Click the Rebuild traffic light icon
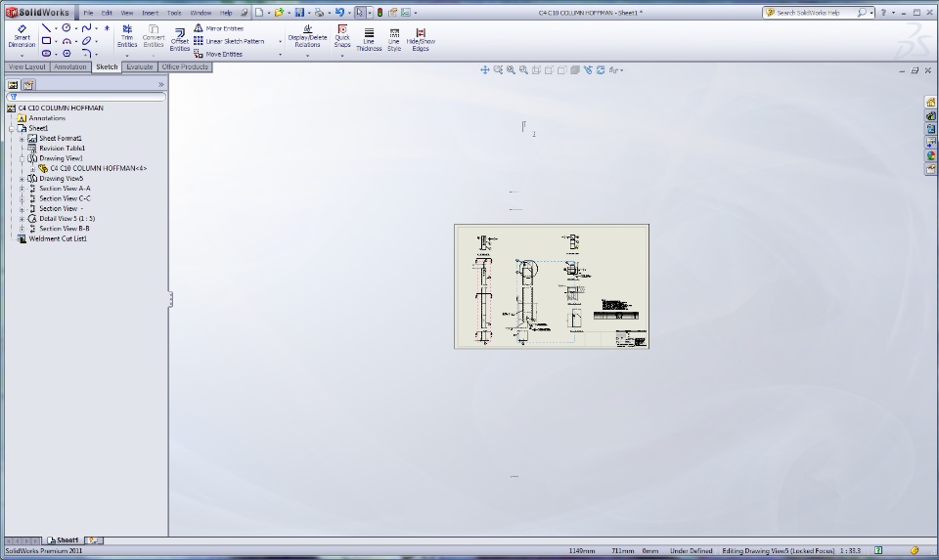The width and height of the screenshot is (939, 560). coord(380,12)
